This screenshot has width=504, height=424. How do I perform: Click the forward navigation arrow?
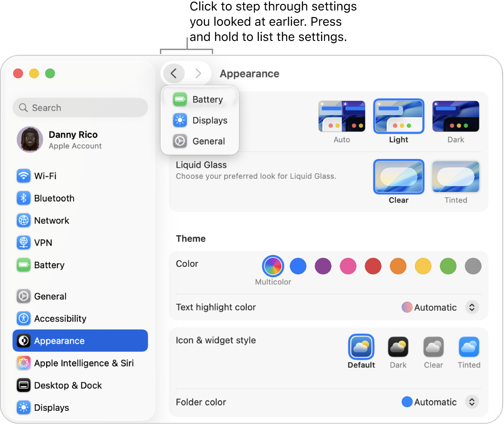(x=198, y=74)
